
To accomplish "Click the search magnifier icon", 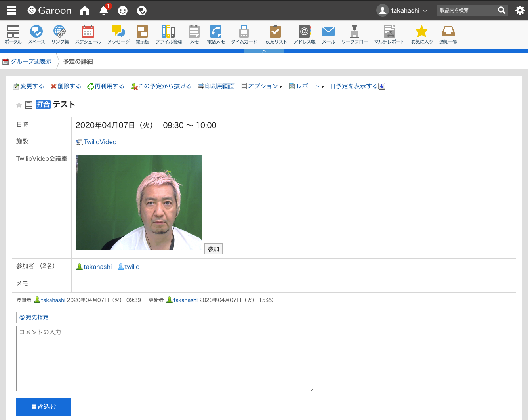I will 502,10.
